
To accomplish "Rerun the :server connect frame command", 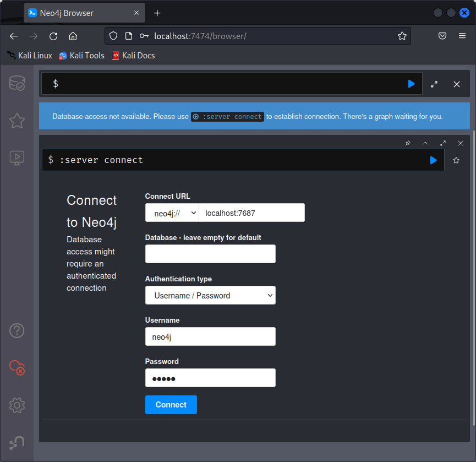I will tap(433, 160).
